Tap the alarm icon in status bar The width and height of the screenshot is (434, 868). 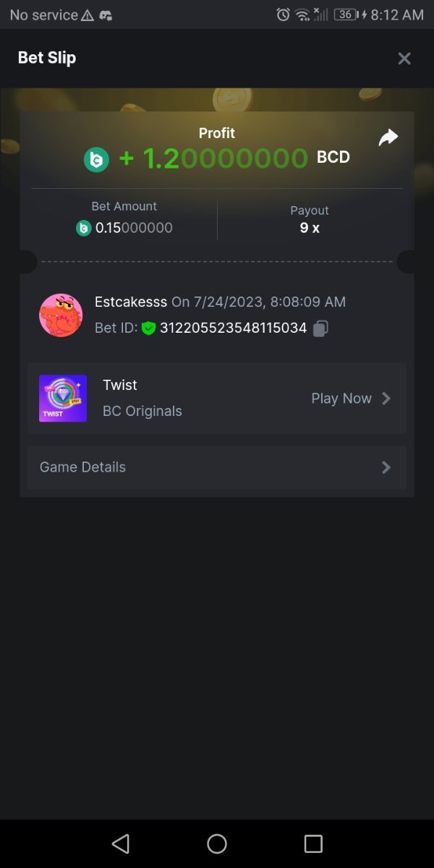283,15
